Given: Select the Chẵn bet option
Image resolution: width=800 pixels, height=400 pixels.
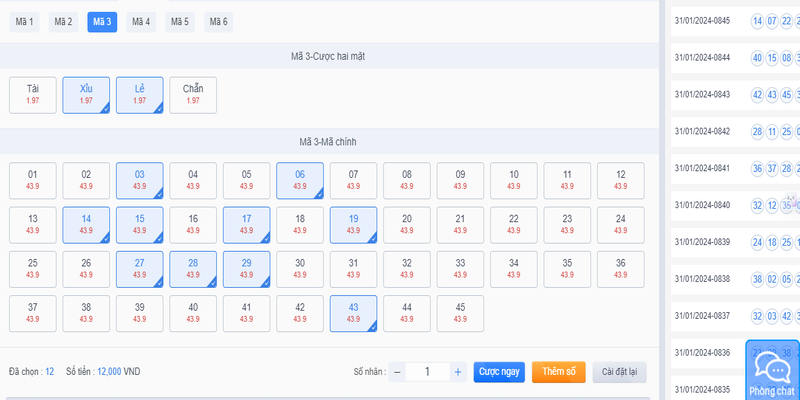Looking at the screenshot, I should 193,95.
